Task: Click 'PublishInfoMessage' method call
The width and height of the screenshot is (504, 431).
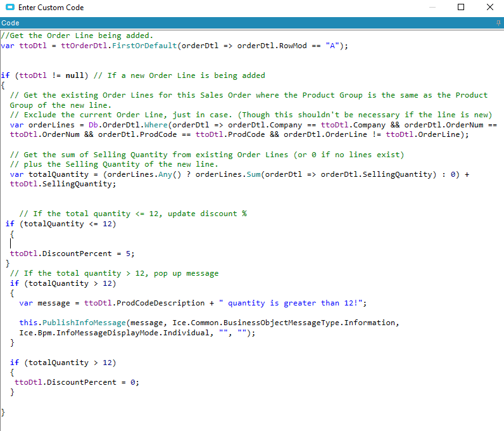Action: 84,323
